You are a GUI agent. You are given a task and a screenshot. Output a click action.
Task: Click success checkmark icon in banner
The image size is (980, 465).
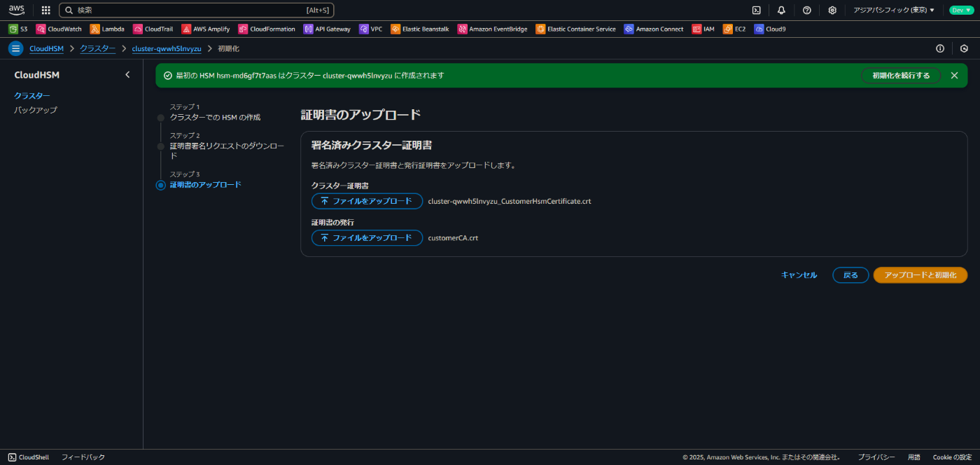click(x=167, y=76)
